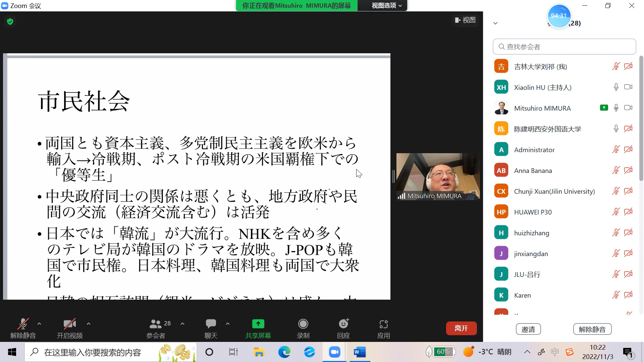644x362 pixels.
Task: Select Mitsuhiro MIMURA in participant list
Action: pyautogui.click(x=542, y=108)
